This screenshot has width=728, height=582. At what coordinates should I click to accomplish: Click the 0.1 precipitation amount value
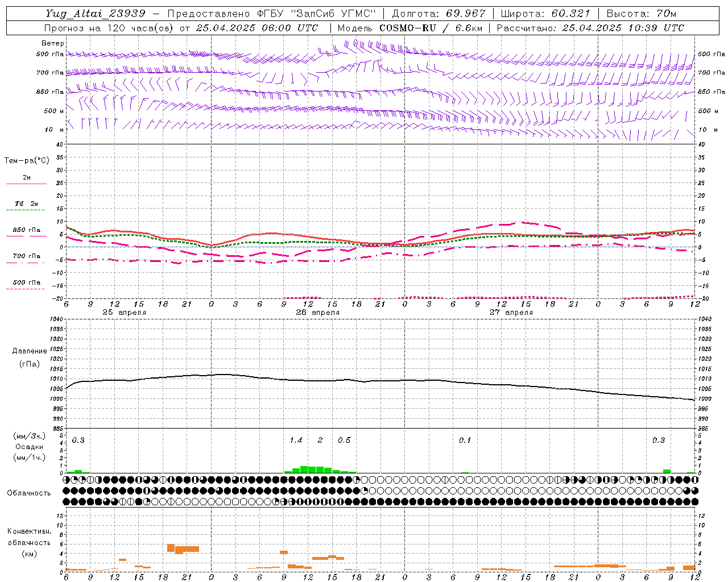point(465,440)
